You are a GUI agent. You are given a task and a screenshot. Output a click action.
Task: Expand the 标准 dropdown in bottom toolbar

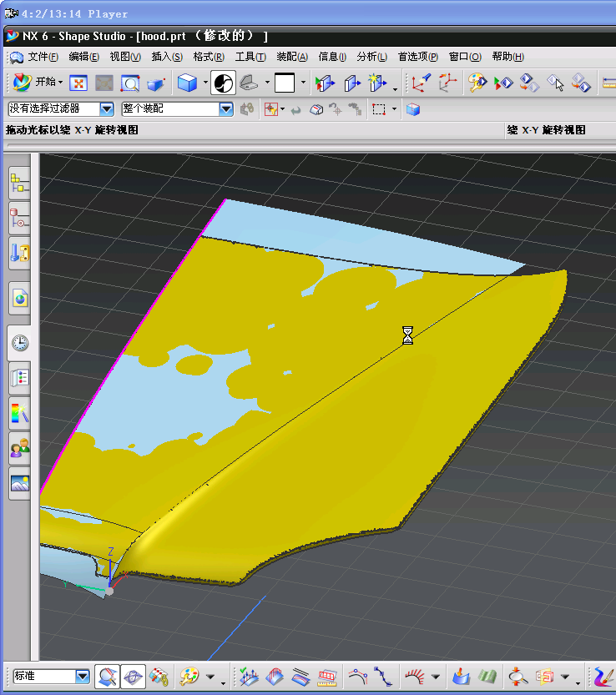[x=82, y=676]
